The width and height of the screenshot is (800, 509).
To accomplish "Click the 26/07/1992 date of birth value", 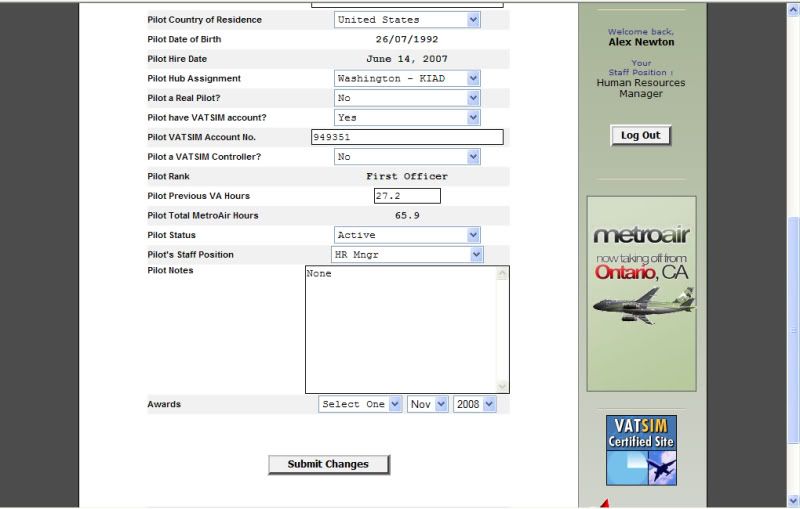I will click(x=407, y=39).
